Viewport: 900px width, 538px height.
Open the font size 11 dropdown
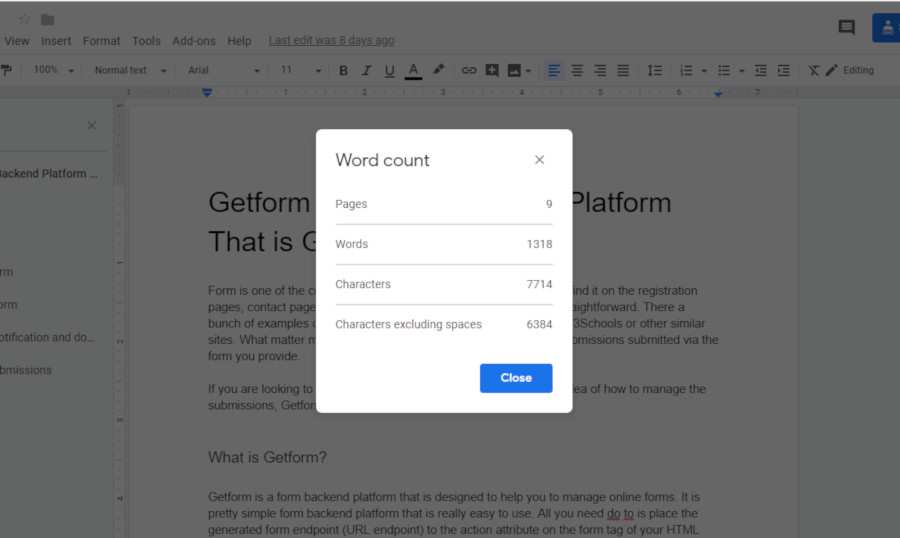(x=300, y=70)
